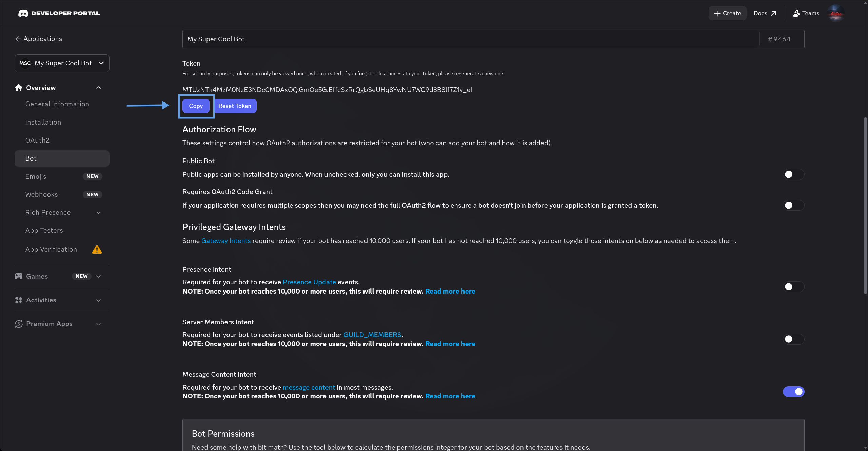Viewport: 868px width, 451px height.
Task: Click the Teams people icon
Action: [x=796, y=13]
